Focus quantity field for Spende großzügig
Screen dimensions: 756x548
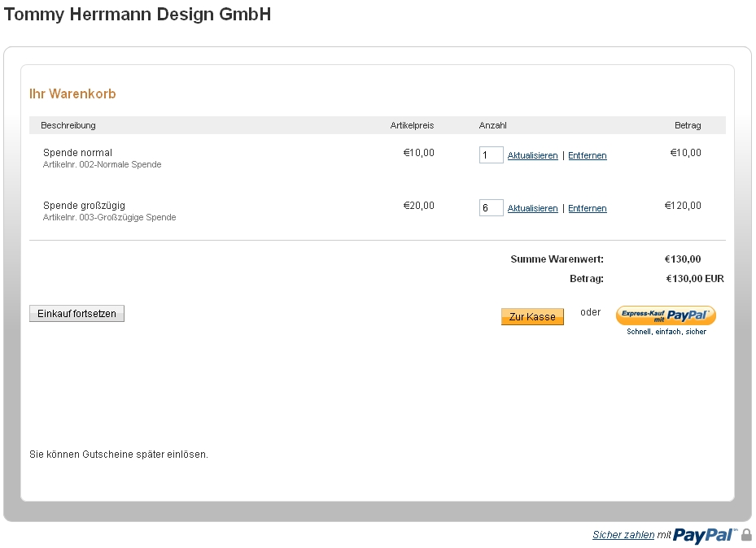tap(491, 208)
